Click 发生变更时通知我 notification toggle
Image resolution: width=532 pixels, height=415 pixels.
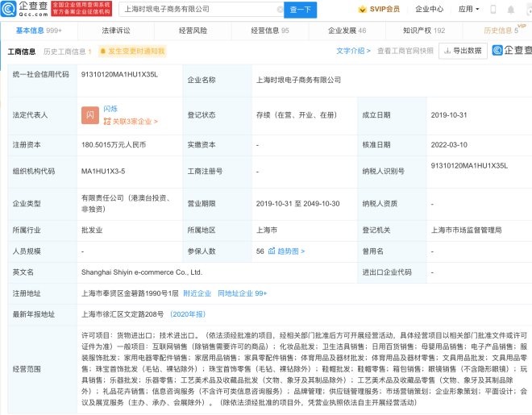point(135,51)
